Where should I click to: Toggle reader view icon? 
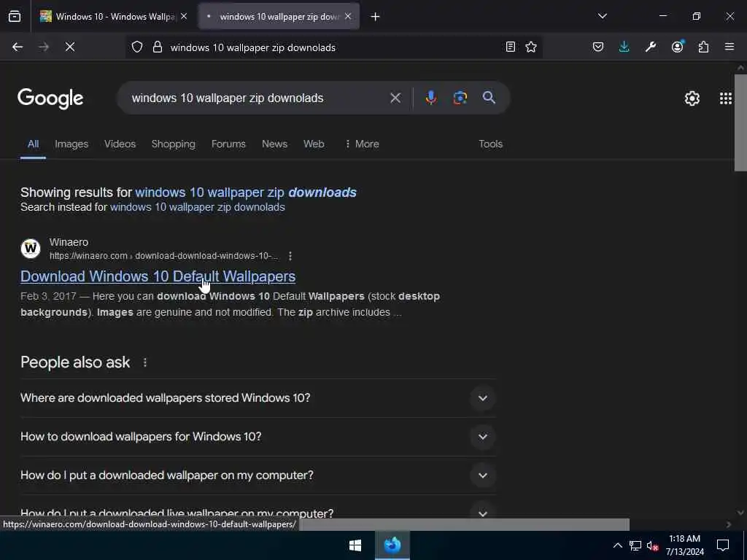pos(510,47)
